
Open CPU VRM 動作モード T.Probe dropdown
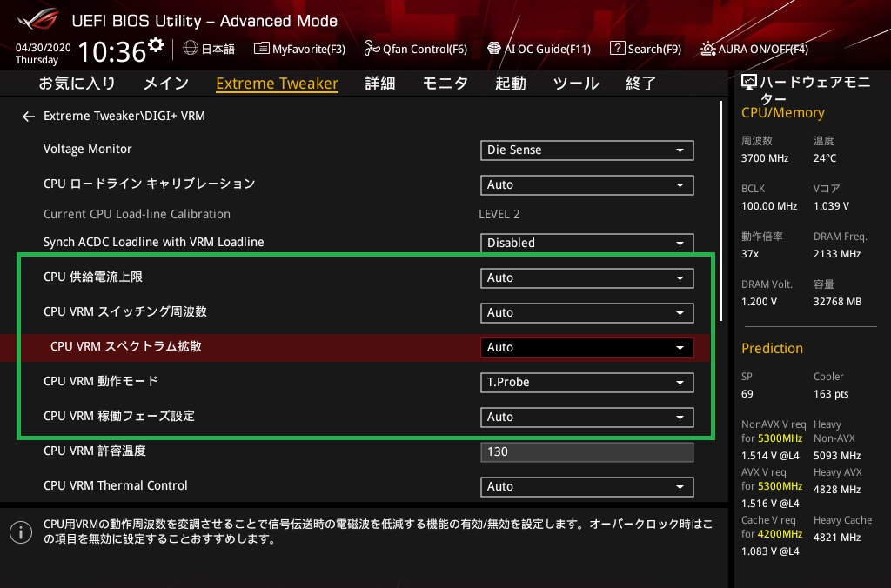587,383
